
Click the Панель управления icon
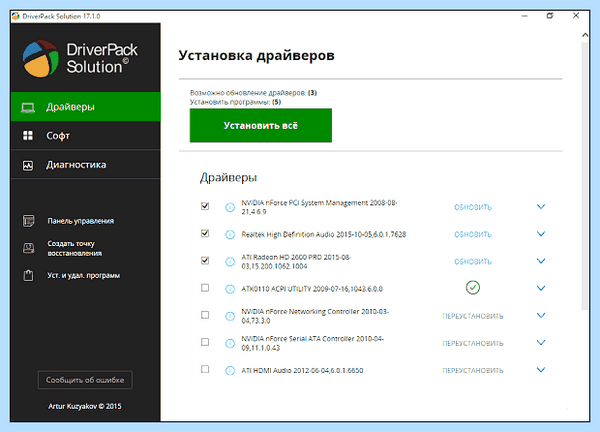pyautogui.click(x=28, y=221)
